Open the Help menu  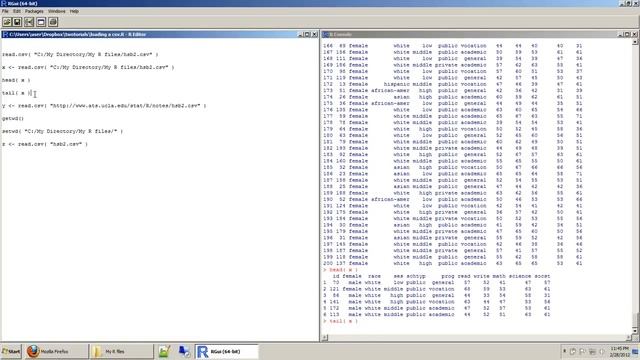74,11
